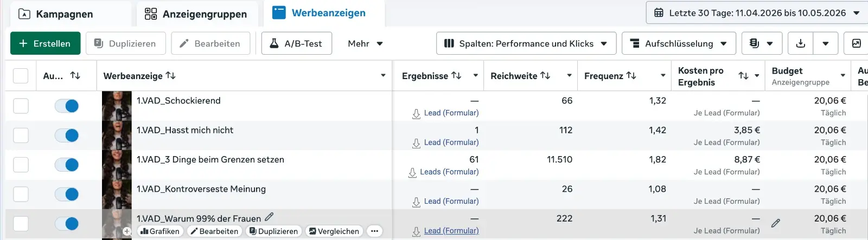Image resolution: width=868 pixels, height=240 pixels.
Task: Open Budget column options arrow
Action: click(x=843, y=76)
